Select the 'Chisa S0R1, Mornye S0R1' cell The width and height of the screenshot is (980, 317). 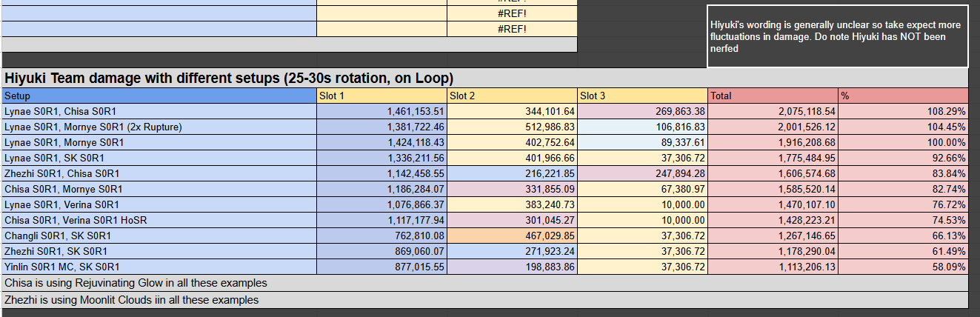pyautogui.click(x=159, y=189)
